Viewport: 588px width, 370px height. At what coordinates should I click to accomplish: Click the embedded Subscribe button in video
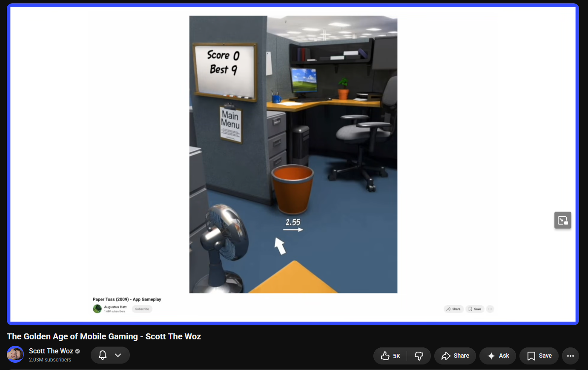pyautogui.click(x=142, y=309)
